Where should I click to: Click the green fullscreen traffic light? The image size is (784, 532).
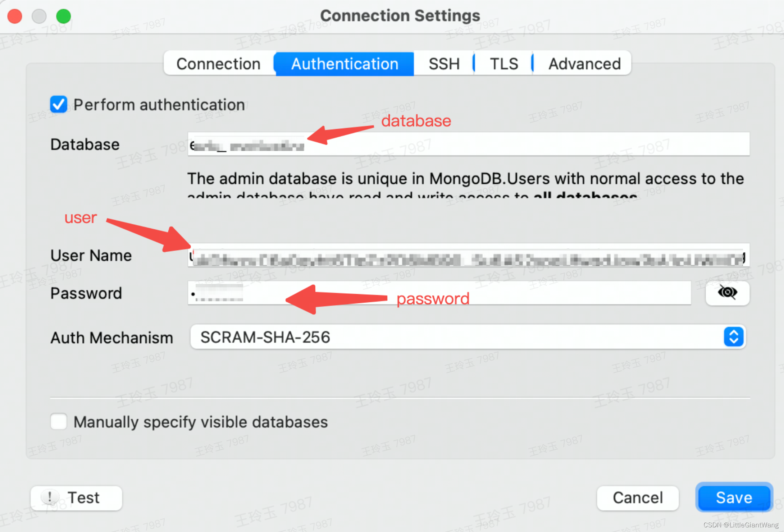tap(63, 16)
